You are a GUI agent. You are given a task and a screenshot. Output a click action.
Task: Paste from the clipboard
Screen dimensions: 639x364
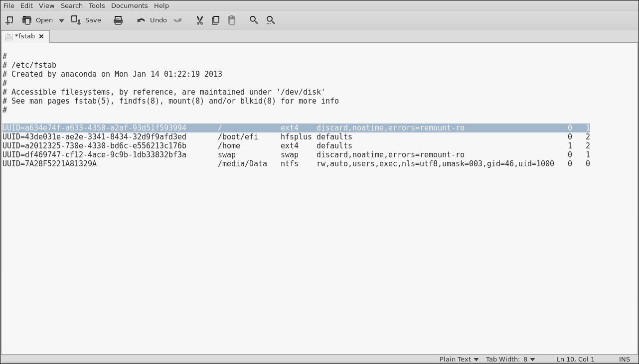pos(231,20)
